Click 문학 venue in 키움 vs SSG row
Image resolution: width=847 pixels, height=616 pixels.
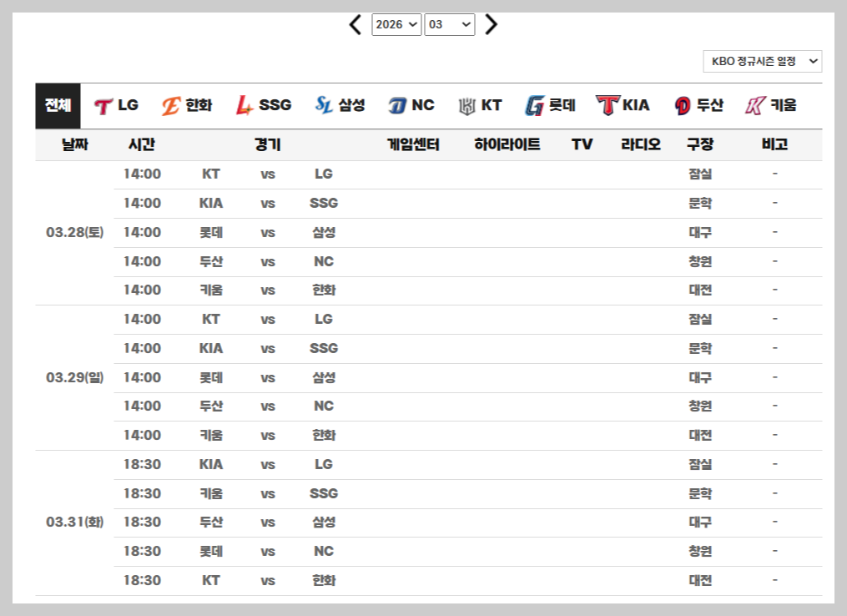(x=700, y=493)
